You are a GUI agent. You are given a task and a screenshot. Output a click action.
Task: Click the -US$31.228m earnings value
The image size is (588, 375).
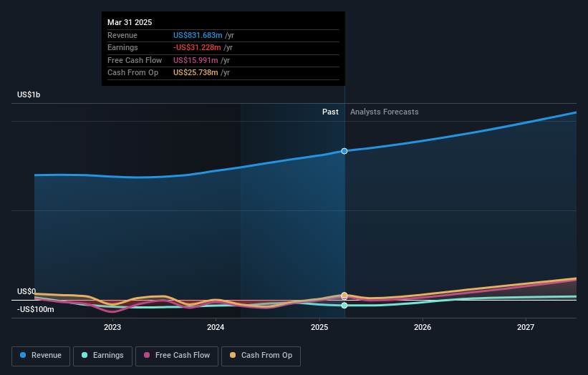click(197, 47)
